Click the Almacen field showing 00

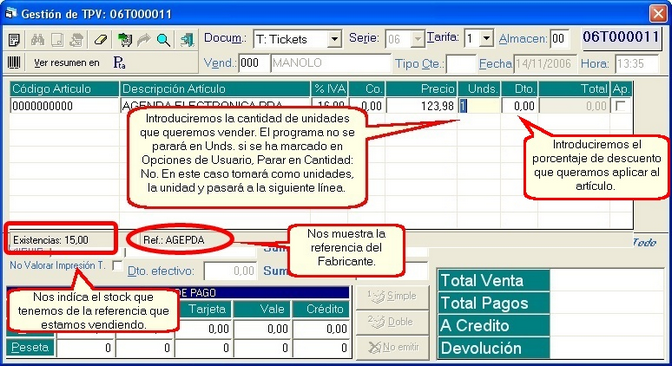click(x=559, y=39)
